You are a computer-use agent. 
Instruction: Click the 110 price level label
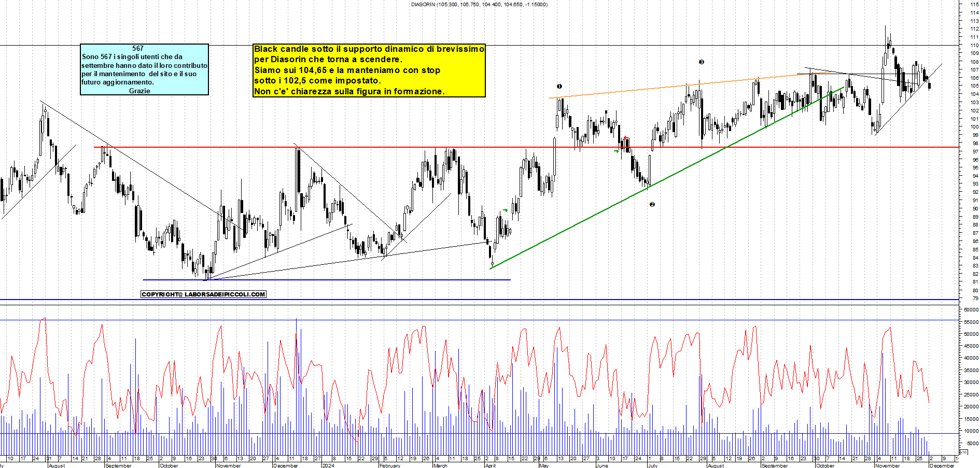coord(974,45)
